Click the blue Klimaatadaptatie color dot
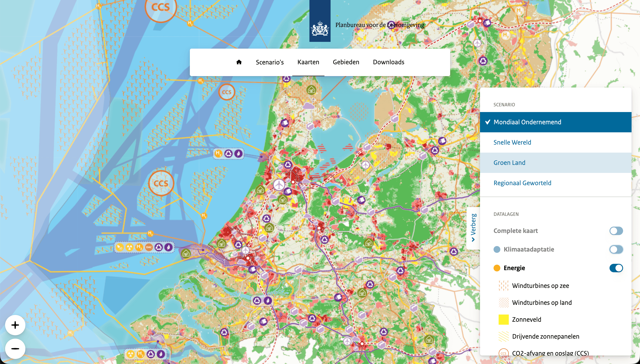640x364 pixels. tap(497, 249)
